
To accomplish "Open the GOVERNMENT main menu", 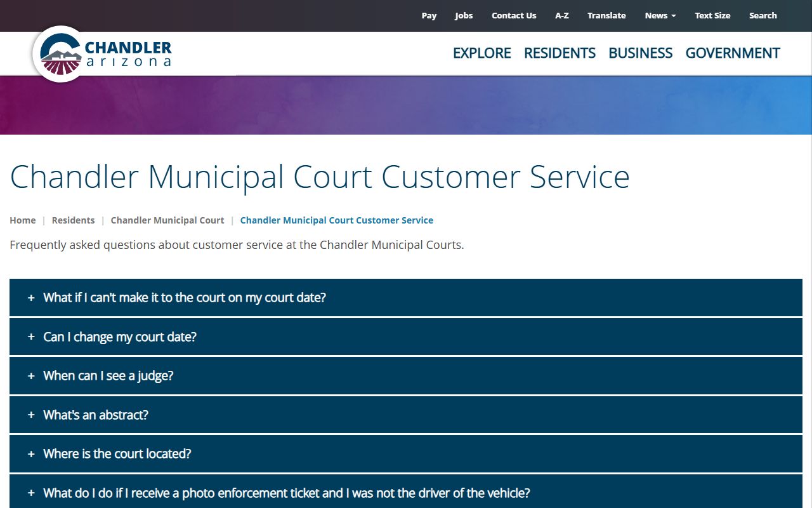I will [x=733, y=53].
